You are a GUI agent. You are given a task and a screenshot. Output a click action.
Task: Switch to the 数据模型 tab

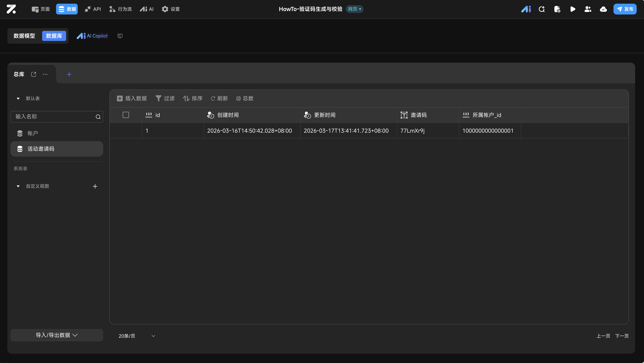24,36
